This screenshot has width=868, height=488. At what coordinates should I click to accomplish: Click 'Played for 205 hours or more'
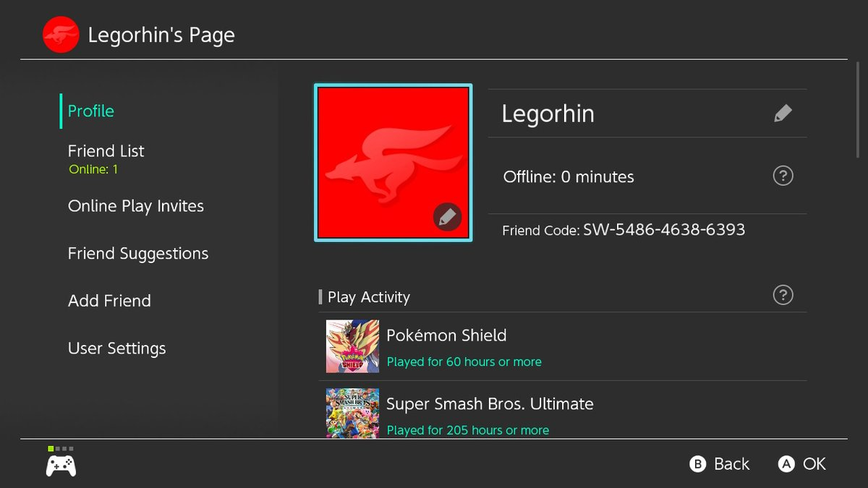468,430
